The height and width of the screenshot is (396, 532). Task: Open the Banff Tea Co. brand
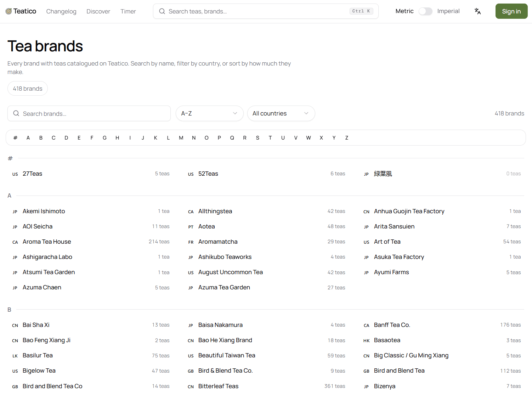(442, 325)
